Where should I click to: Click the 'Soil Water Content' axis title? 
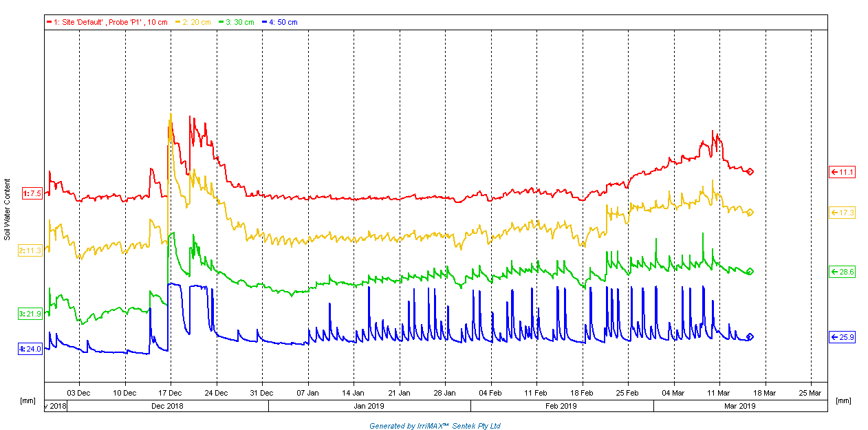pyautogui.click(x=8, y=209)
